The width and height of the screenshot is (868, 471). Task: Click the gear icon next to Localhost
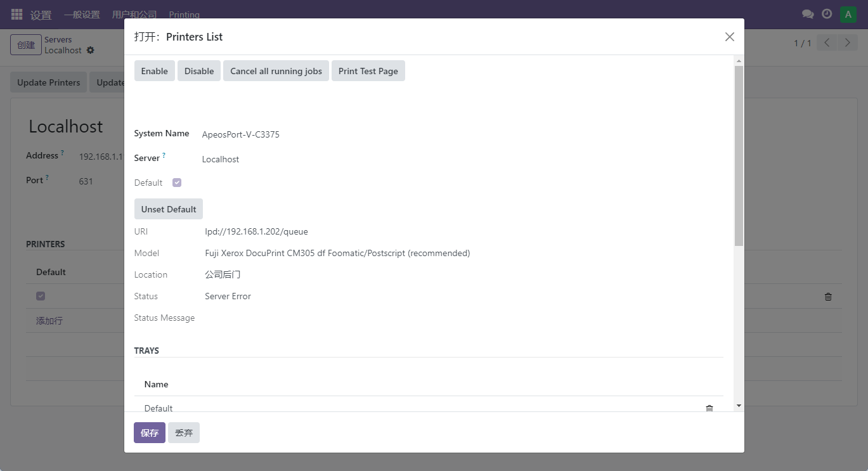90,50
